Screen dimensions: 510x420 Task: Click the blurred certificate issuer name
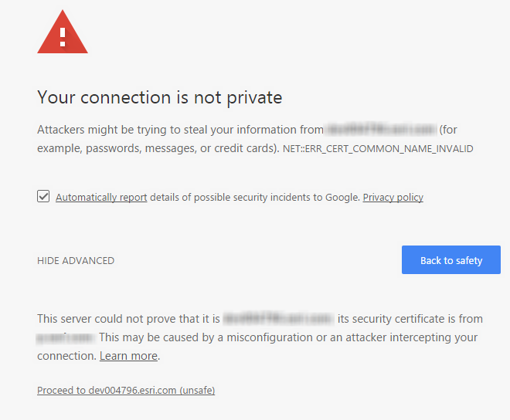[66, 337]
